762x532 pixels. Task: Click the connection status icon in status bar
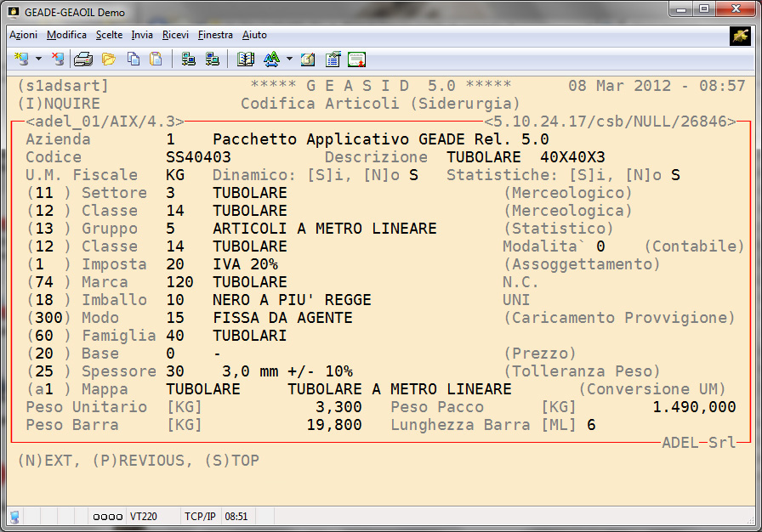[14, 516]
